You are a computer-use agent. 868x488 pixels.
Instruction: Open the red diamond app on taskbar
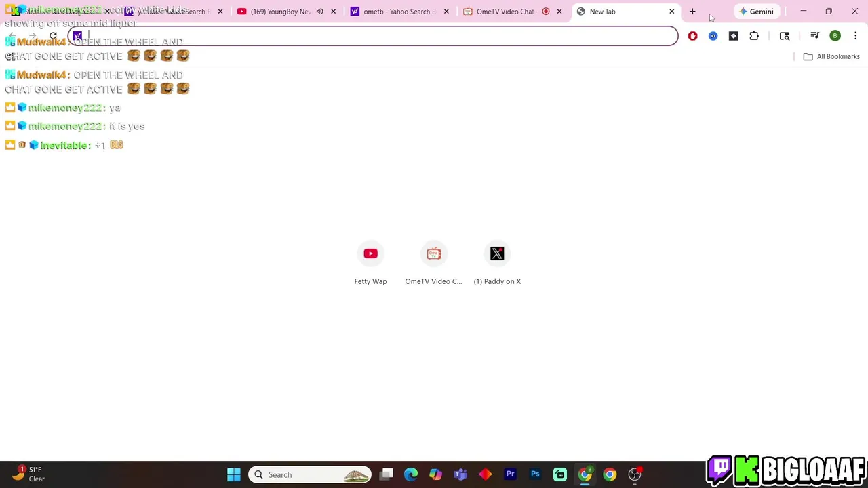click(x=486, y=474)
